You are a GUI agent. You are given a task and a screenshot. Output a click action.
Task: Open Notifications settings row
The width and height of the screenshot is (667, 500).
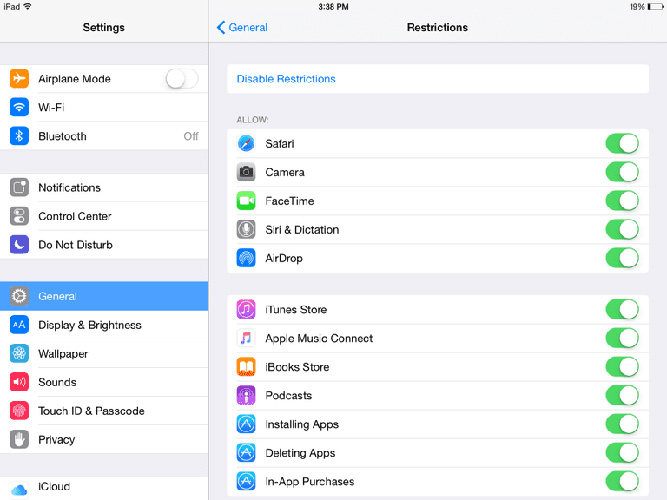pyautogui.click(x=104, y=187)
